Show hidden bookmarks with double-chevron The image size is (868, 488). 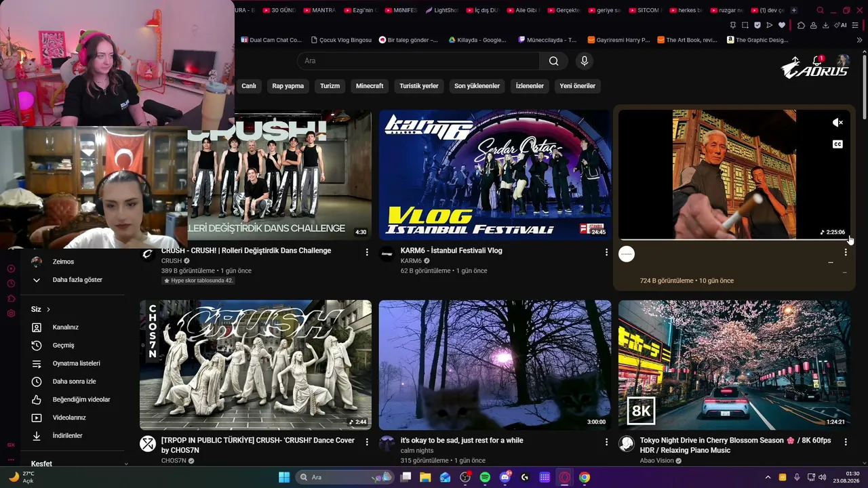[x=860, y=40]
